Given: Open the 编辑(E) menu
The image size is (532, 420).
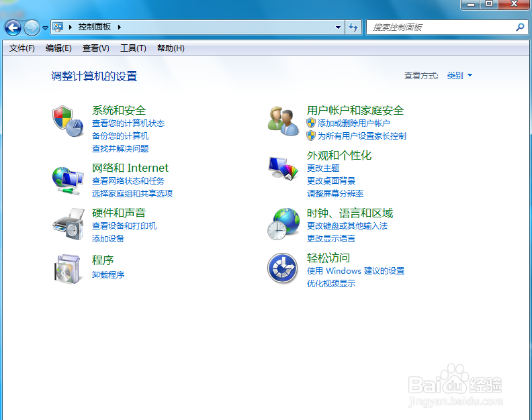Looking at the screenshot, I should [58, 48].
